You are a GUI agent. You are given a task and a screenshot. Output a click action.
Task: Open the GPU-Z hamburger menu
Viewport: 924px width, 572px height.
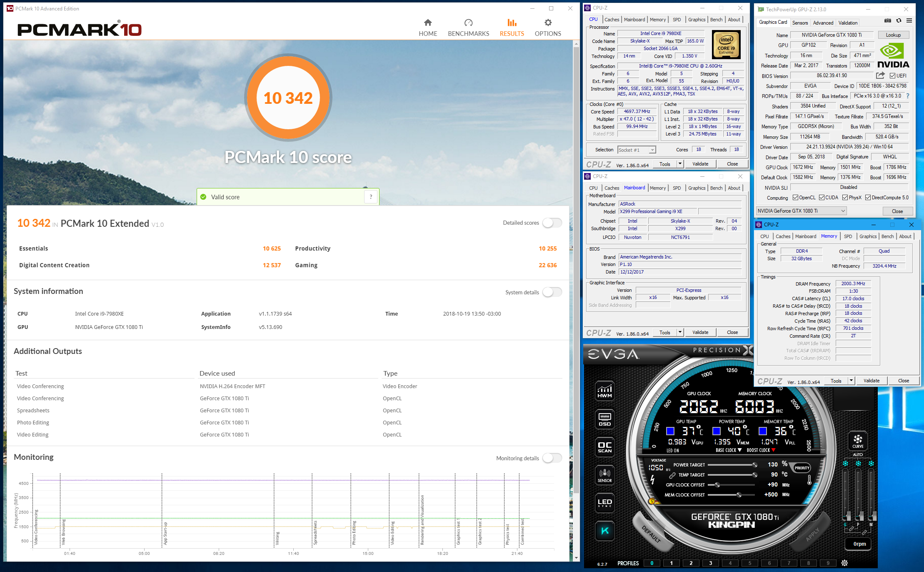(x=909, y=20)
